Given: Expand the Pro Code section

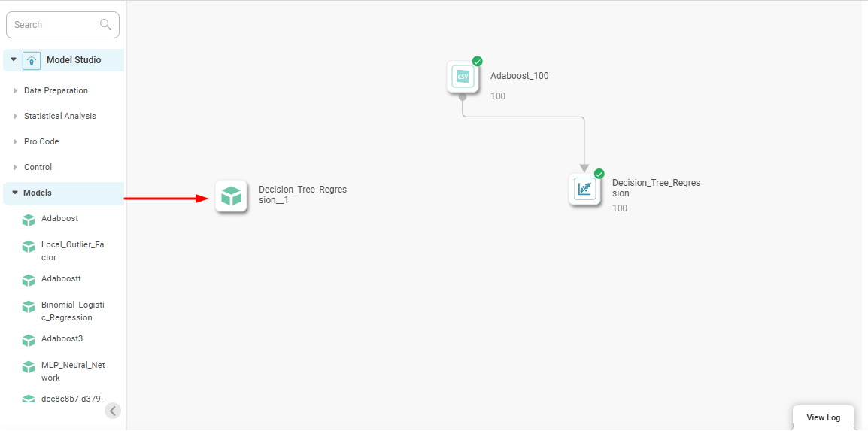Looking at the screenshot, I should pos(15,142).
